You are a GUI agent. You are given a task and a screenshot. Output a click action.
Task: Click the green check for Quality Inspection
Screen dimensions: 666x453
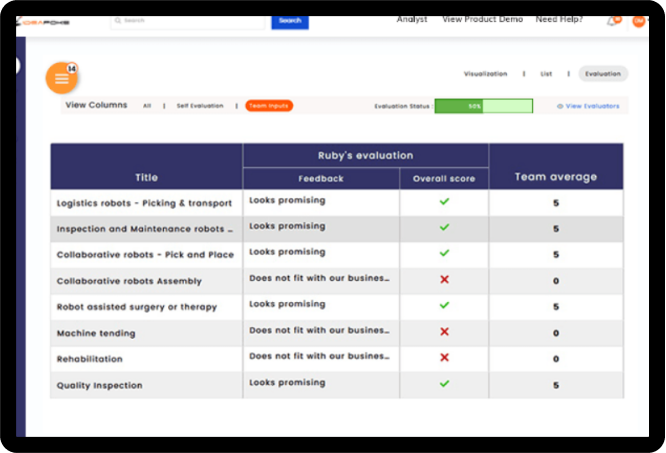444,383
